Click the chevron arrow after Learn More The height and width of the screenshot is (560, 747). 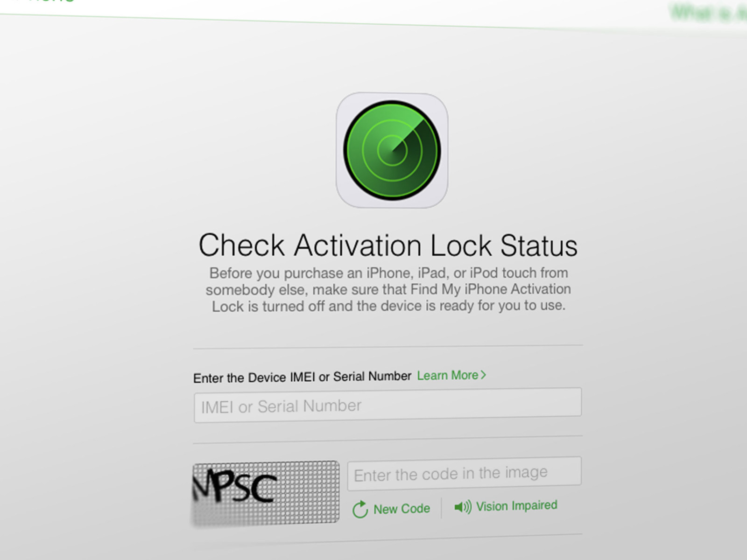point(483,375)
